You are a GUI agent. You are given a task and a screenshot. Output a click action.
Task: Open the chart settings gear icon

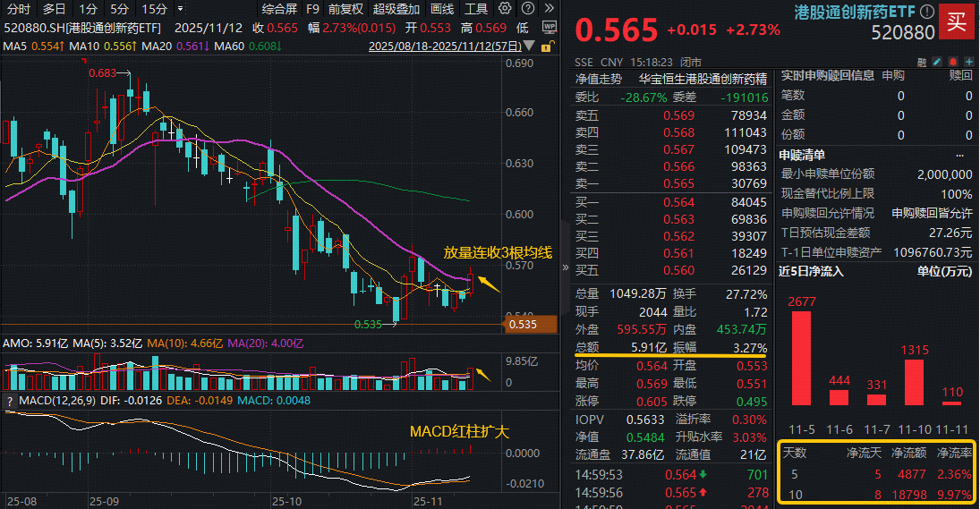tap(504, 9)
